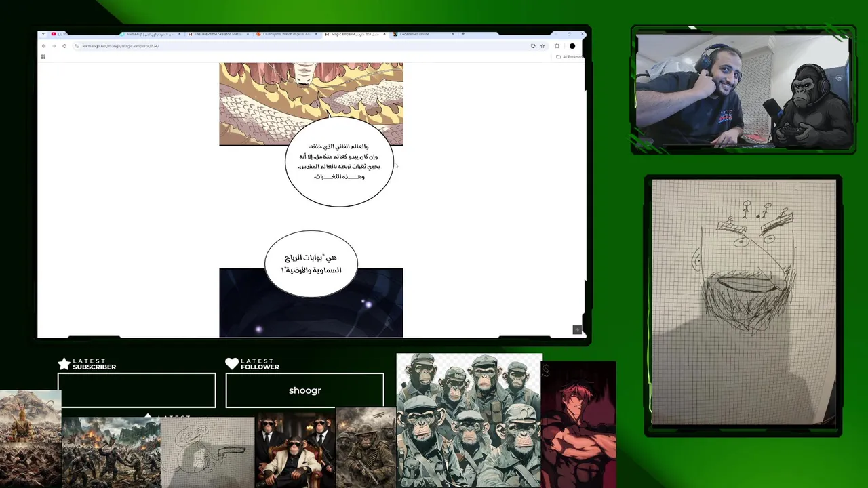Click the red-haired muscular character image
Screen dimensions: 868x488
(578, 424)
